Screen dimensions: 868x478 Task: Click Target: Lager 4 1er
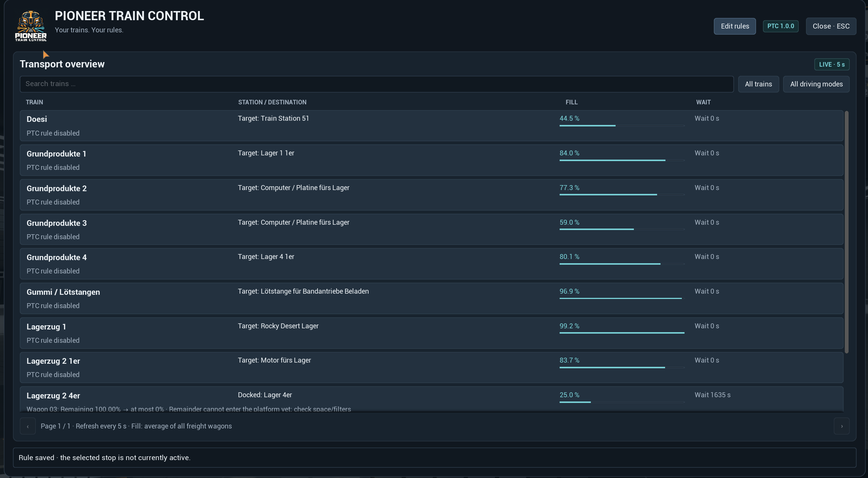pyautogui.click(x=266, y=257)
